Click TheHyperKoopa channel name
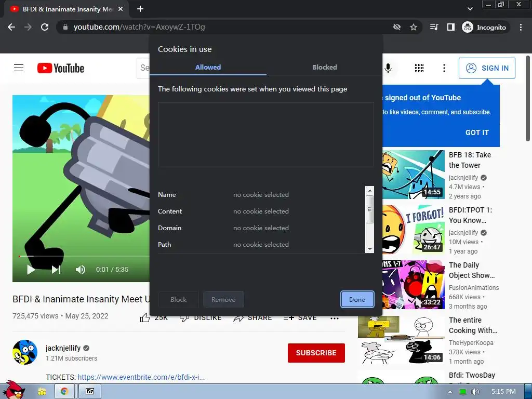The image size is (532, 399). coord(471,343)
